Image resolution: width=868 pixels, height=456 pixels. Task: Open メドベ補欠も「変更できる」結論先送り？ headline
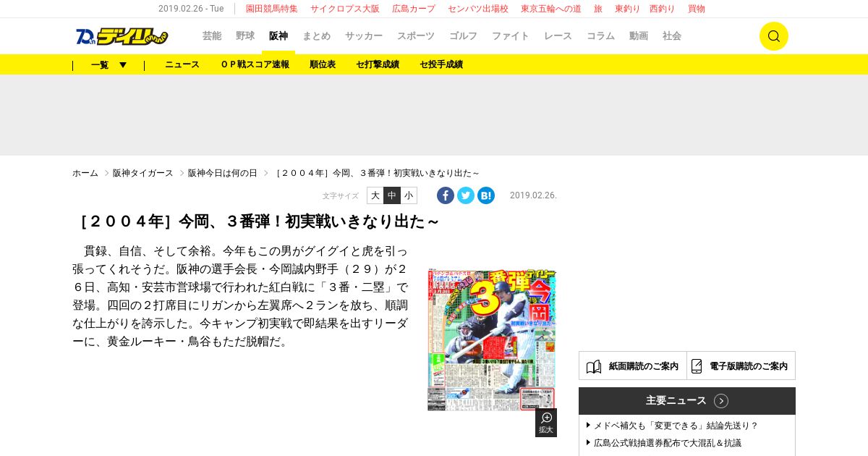676,426
